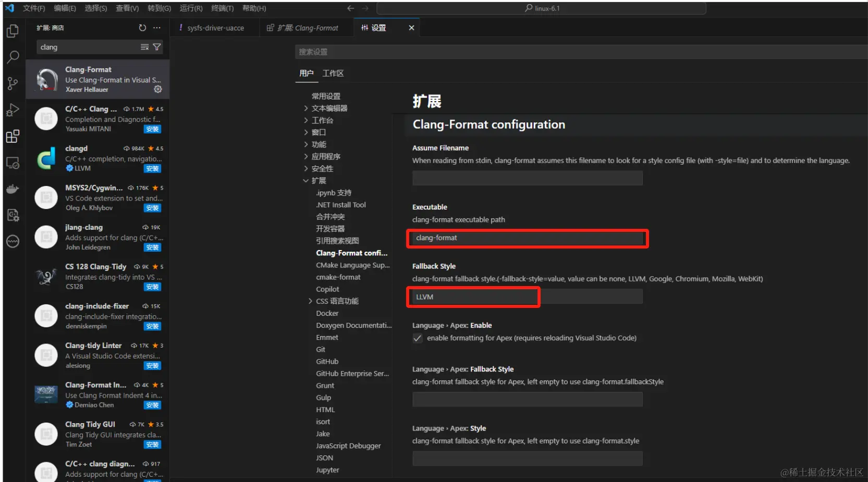The width and height of the screenshot is (868, 482).
Task: Select Doxygen Documentation in settings tree
Action: pyautogui.click(x=353, y=325)
